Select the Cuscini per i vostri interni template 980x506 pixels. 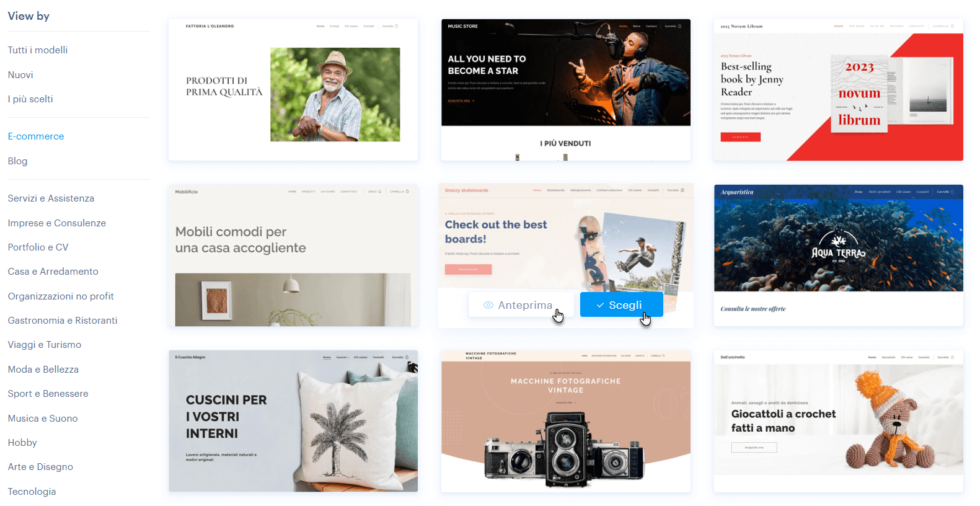click(293, 421)
